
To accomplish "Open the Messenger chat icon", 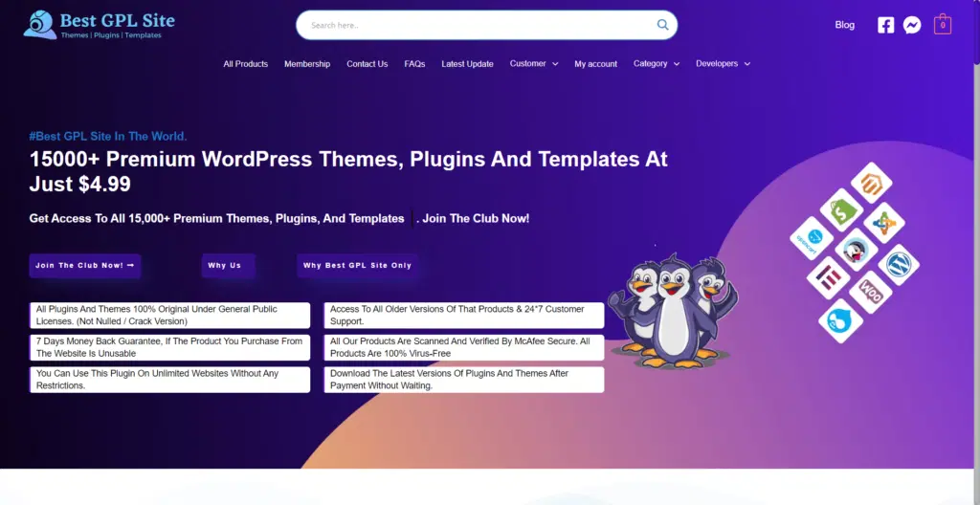I will (912, 25).
